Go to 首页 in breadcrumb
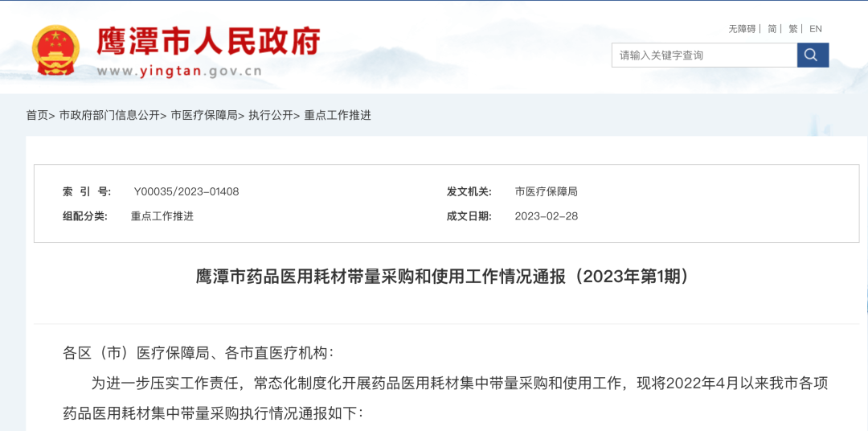The width and height of the screenshot is (868, 431). tap(37, 115)
